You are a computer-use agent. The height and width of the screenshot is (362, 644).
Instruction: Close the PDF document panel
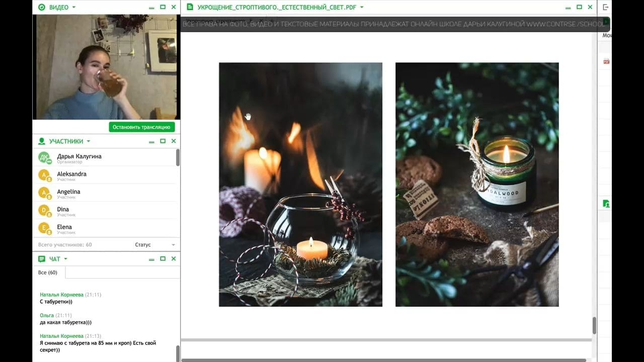pos(590,7)
